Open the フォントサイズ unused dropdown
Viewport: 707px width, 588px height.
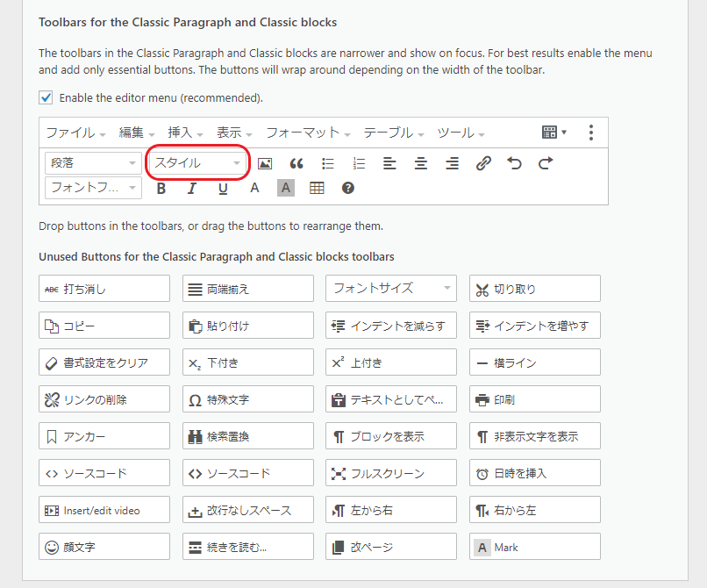click(x=391, y=288)
